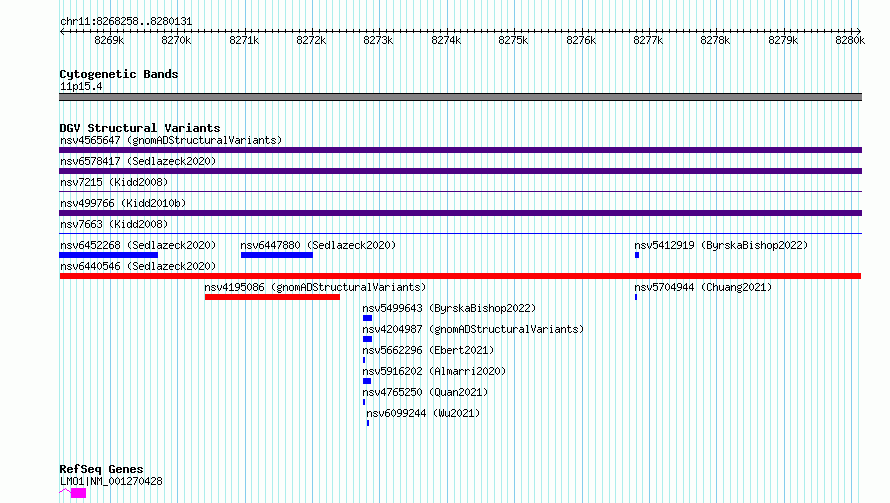890x503 pixels.
Task: Click the chr11:8268258..8280131 region label
Action: [x=126, y=22]
